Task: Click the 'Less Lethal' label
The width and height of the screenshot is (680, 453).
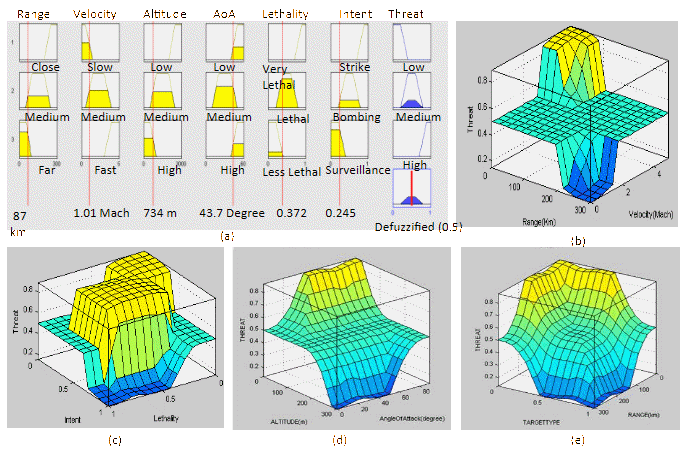Action: click(291, 172)
